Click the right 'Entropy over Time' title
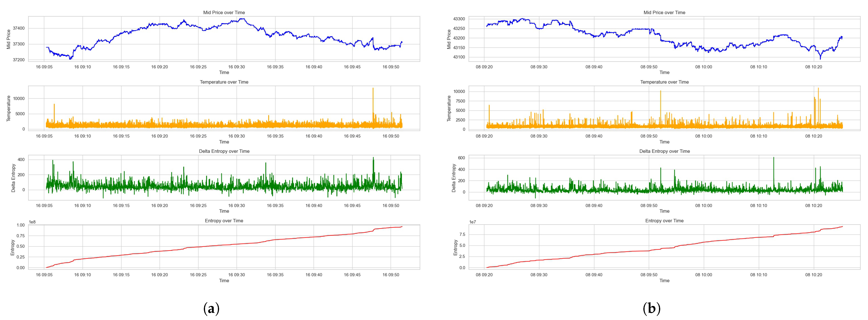The width and height of the screenshot is (868, 320). click(x=664, y=221)
